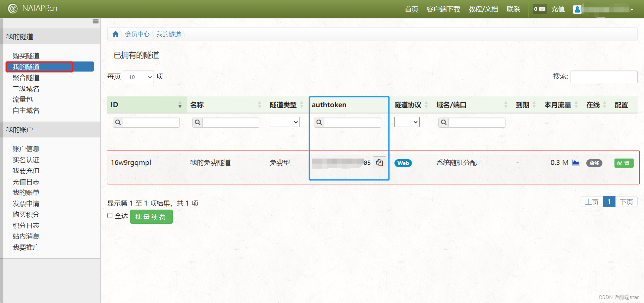Open 联系 in the top navigation

click(x=513, y=9)
